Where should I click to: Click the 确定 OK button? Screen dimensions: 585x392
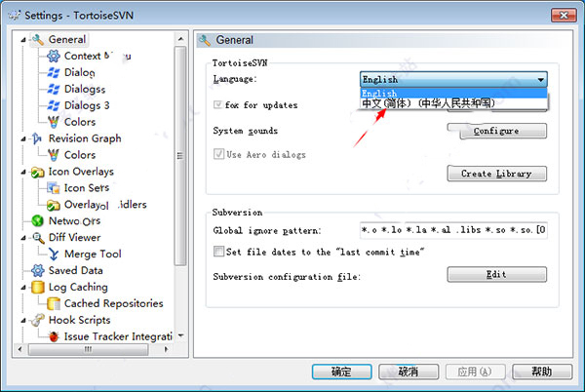[x=342, y=372]
